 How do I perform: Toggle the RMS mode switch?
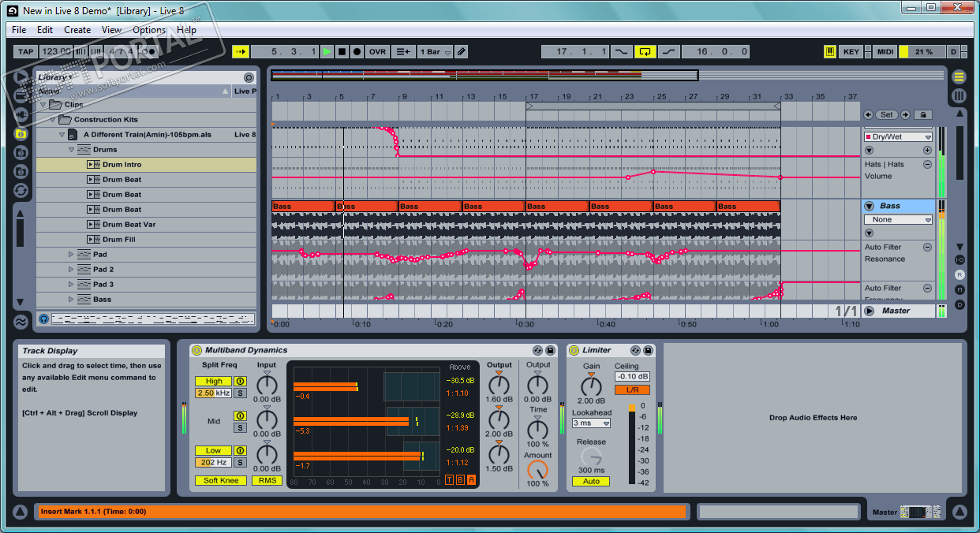267,480
